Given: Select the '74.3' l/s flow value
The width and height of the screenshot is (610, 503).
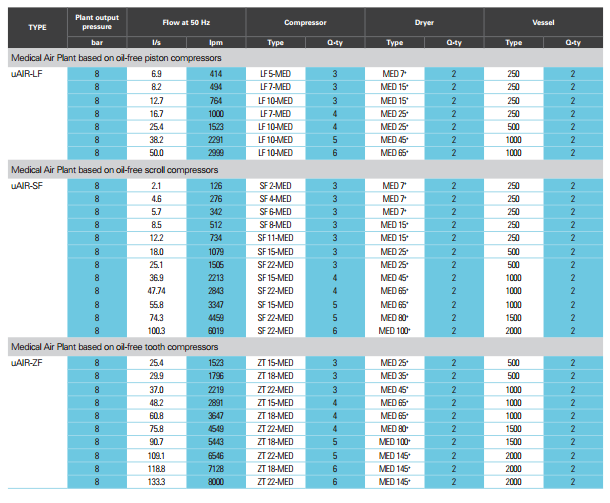Looking at the screenshot, I should [156, 318].
